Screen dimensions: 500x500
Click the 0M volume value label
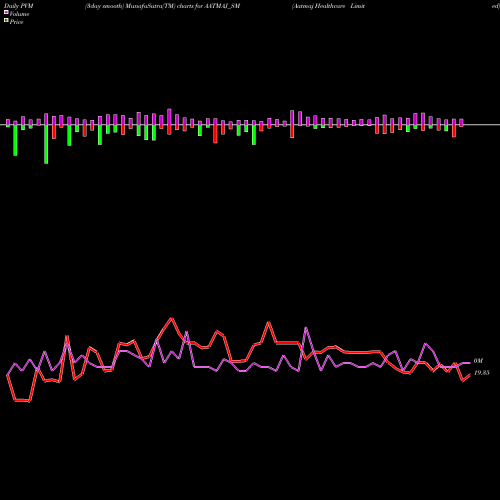click(x=478, y=361)
